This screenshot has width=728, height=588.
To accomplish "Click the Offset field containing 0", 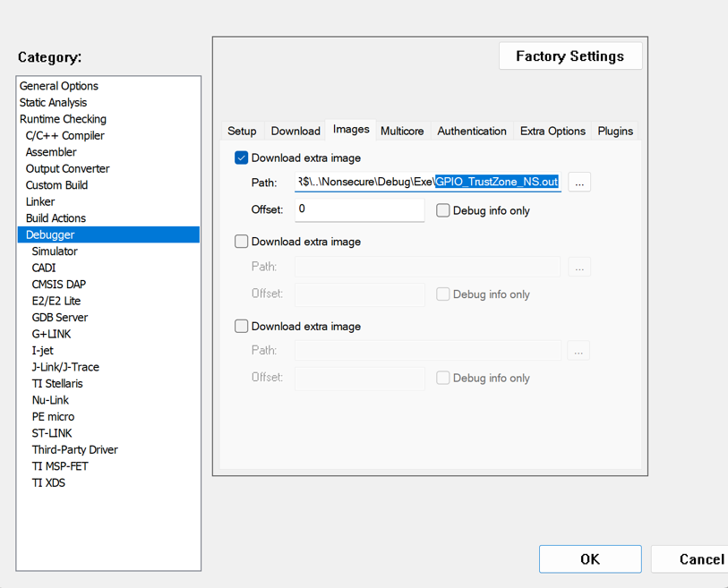I will (360, 209).
